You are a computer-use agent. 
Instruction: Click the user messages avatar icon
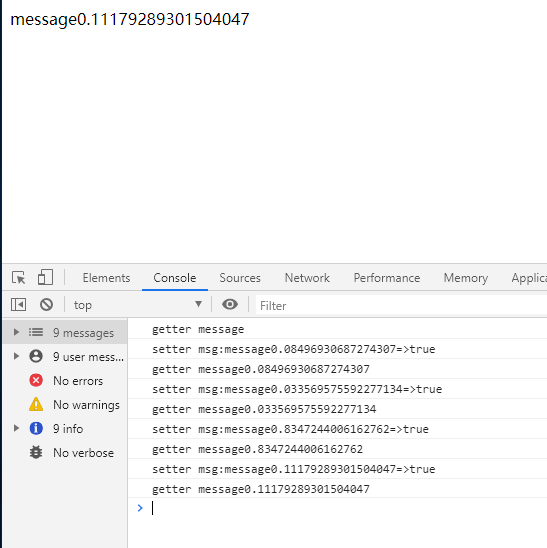(36, 356)
